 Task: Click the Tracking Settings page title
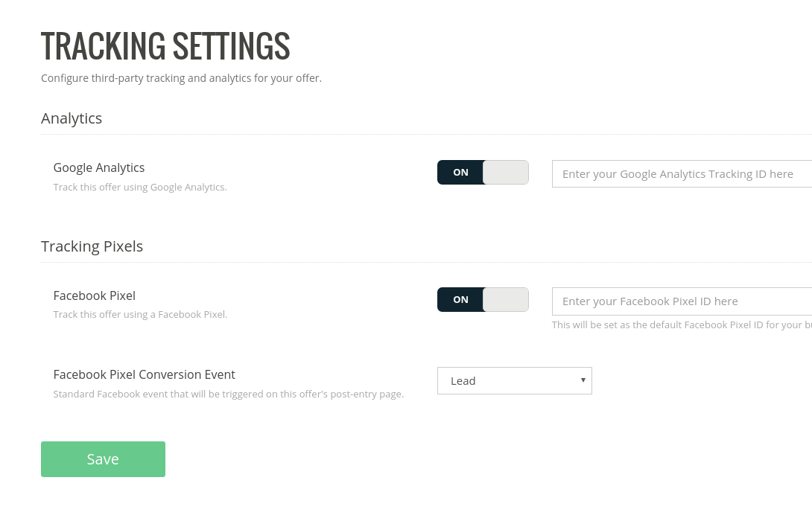(x=165, y=46)
